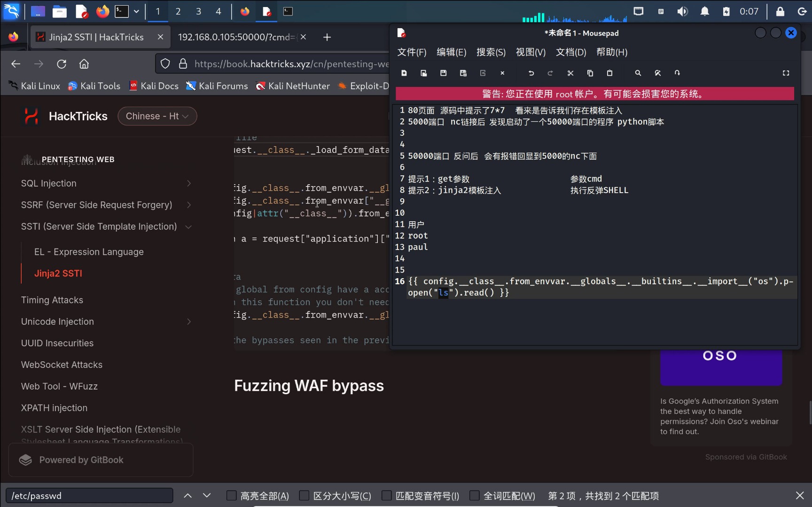Click the close-document X icon in Mousepad toolbar
This screenshot has width=812, height=507.
pyautogui.click(x=502, y=73)
